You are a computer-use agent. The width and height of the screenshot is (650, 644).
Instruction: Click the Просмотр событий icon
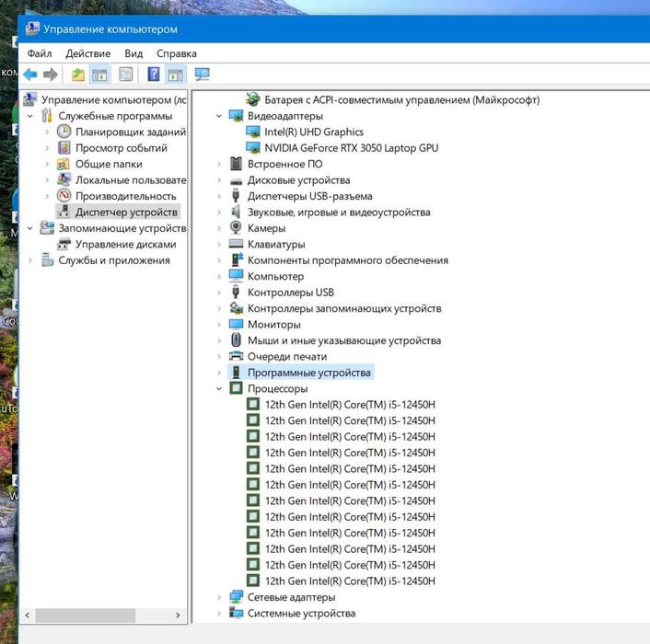[x=64, y=147]
